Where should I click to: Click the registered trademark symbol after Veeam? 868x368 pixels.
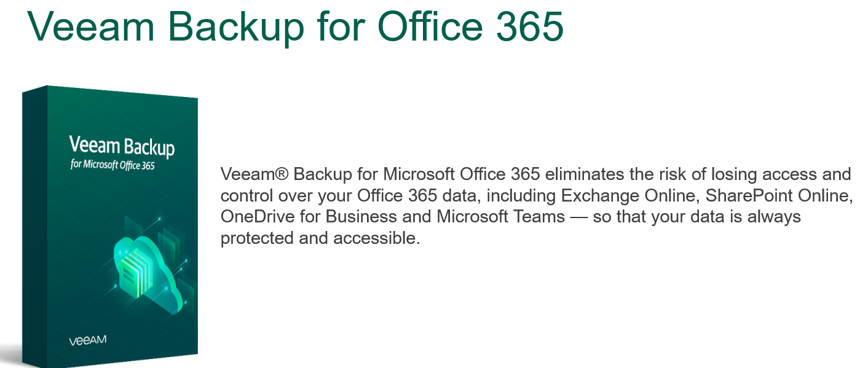pos(282,174)
